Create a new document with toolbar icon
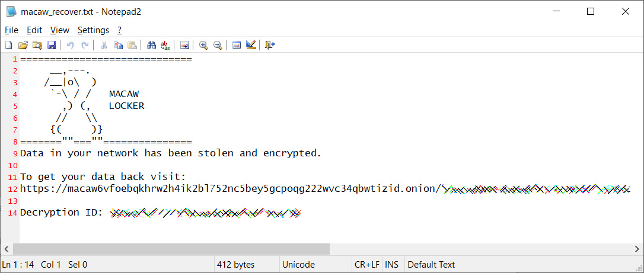Viewport: 644px width, 273px height. (x=8, y=45)
